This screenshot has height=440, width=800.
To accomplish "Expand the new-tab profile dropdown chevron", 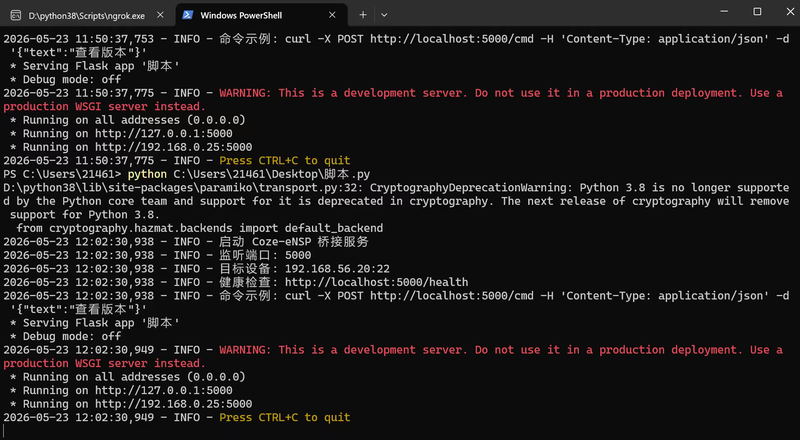I will click(x=384, y=15).
